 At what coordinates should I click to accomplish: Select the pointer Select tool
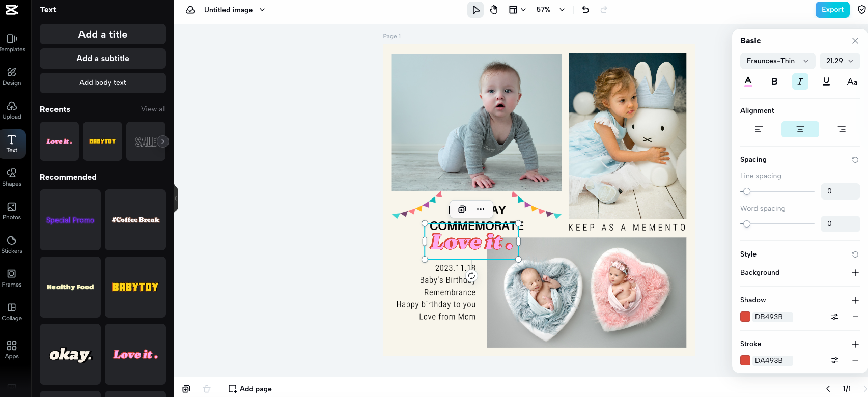(475, 10)
